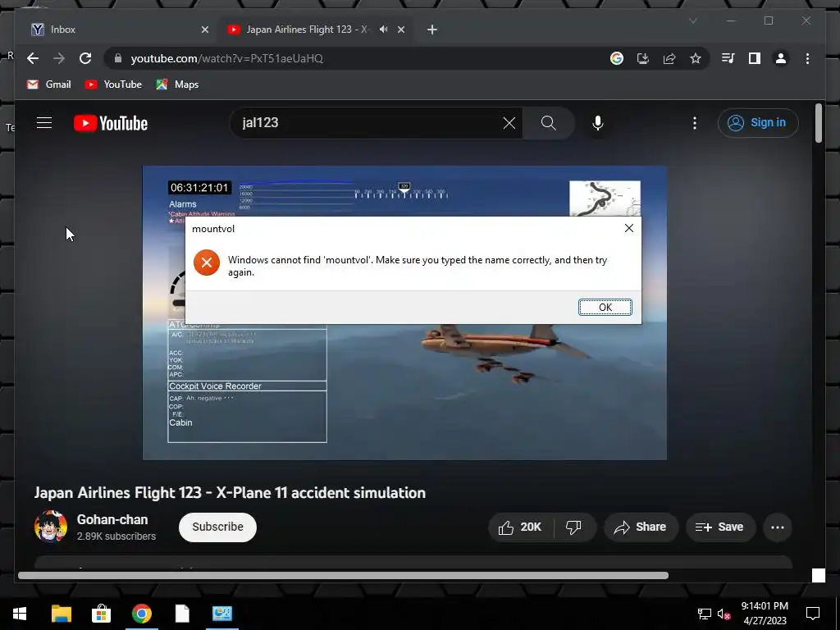Screen dimensions: 840x630
Task: Open YouTube hamburger guide menu
Action: click(x=44, y=123)
